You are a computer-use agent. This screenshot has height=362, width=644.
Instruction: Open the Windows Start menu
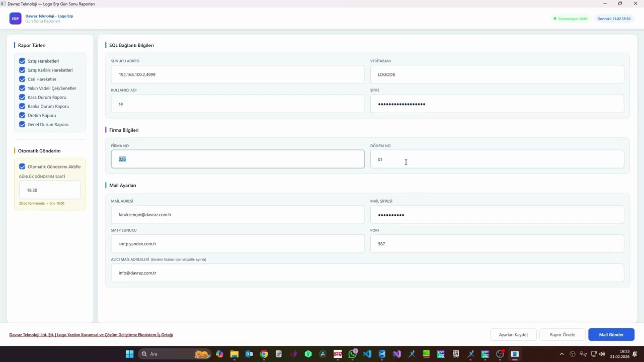point(129,354)
